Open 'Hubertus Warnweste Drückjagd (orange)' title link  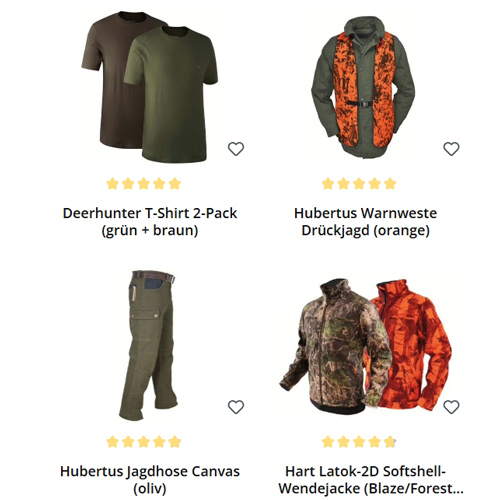point(365,222)
